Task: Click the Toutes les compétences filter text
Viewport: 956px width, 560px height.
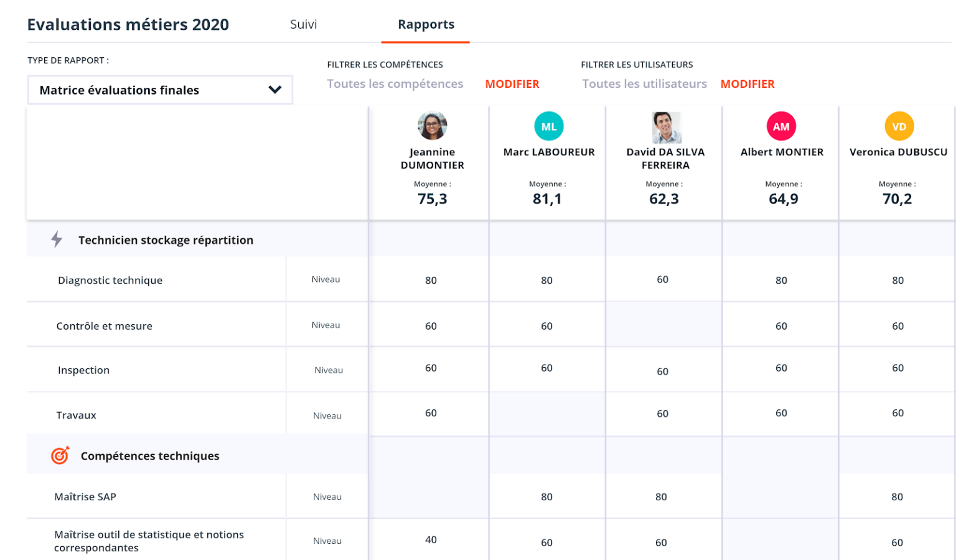Action: click(x=395, y=84)
